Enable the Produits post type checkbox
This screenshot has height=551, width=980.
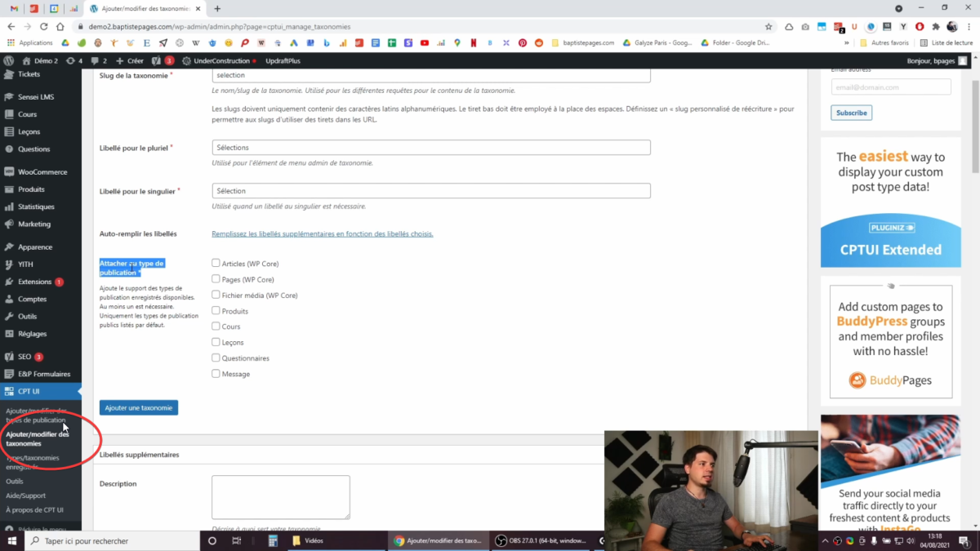pos(216,311)
